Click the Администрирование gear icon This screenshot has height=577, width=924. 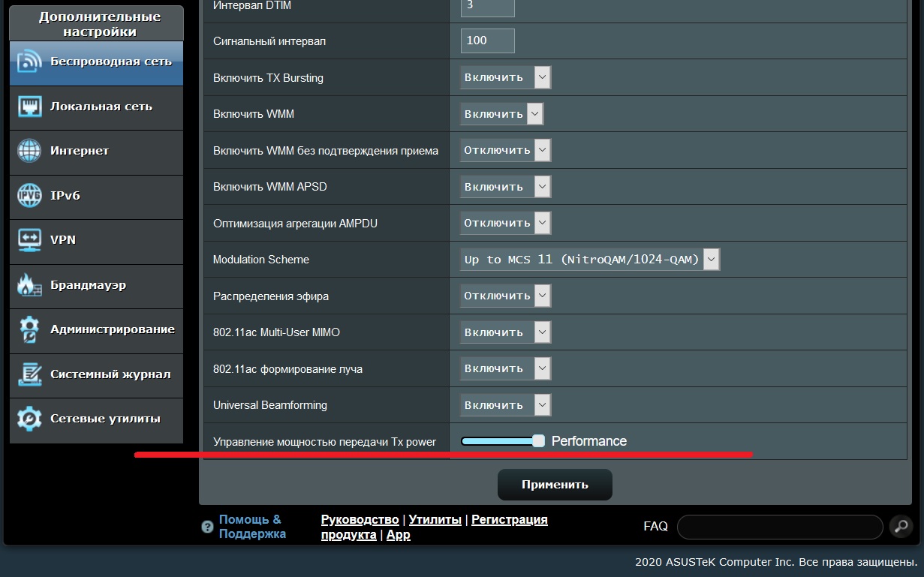[x=29, y=329]
